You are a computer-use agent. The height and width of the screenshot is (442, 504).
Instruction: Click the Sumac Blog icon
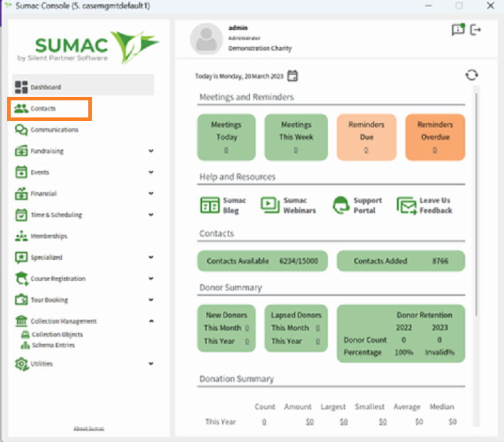[x=210, y=205]
